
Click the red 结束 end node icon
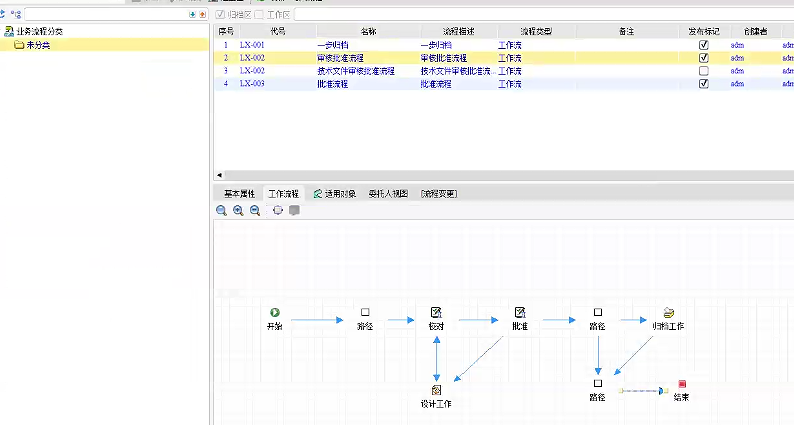click(x=682, y=384)
